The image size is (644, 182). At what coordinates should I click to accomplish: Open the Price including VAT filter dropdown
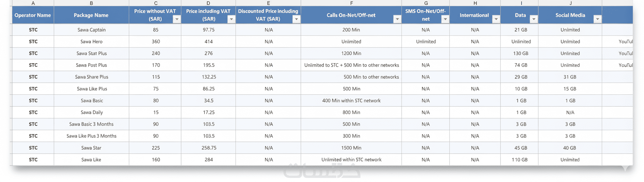coord(231,19)
